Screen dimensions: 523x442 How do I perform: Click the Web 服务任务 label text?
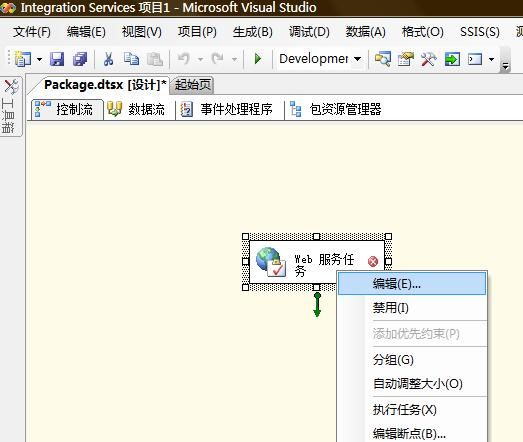coord(324,265)
